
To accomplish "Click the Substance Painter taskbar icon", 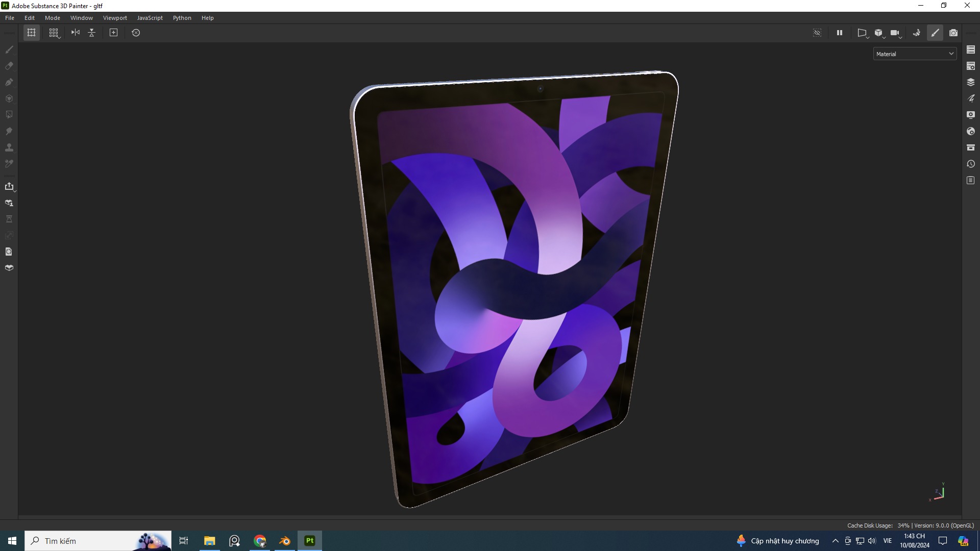I will pos(310,541).
